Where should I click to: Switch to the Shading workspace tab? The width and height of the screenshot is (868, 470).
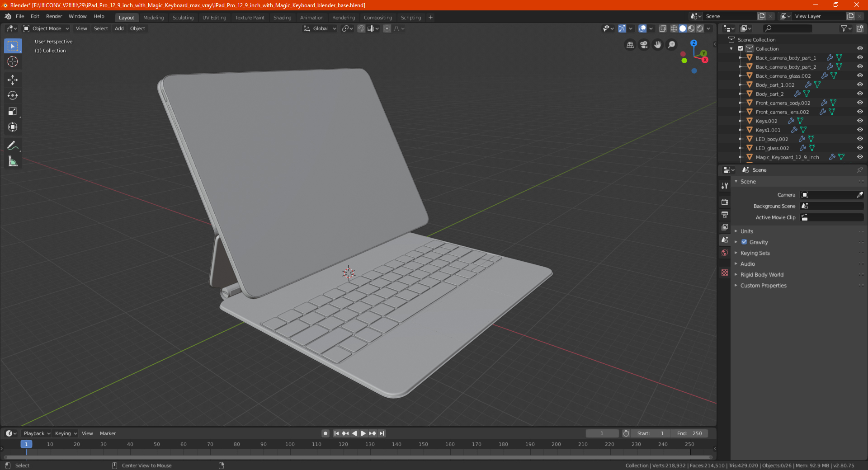click(282, 18)
